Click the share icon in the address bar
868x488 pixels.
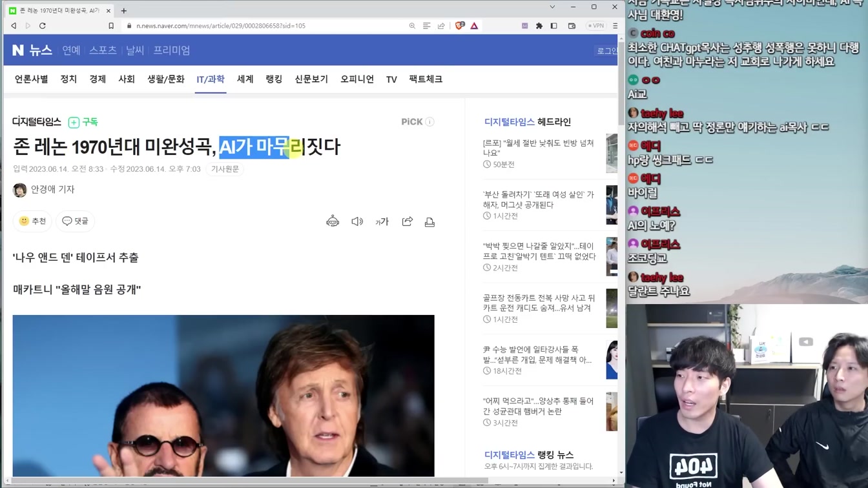441,26
